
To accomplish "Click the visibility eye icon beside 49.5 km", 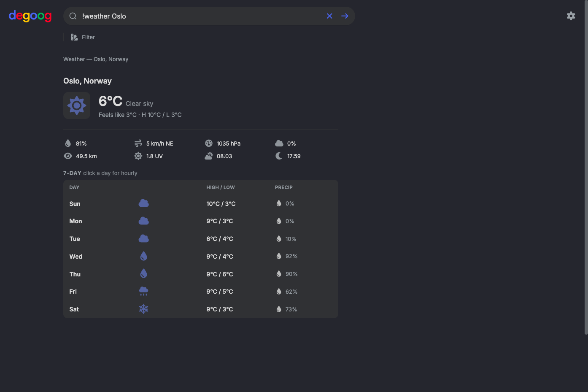I will pos(68,156).
